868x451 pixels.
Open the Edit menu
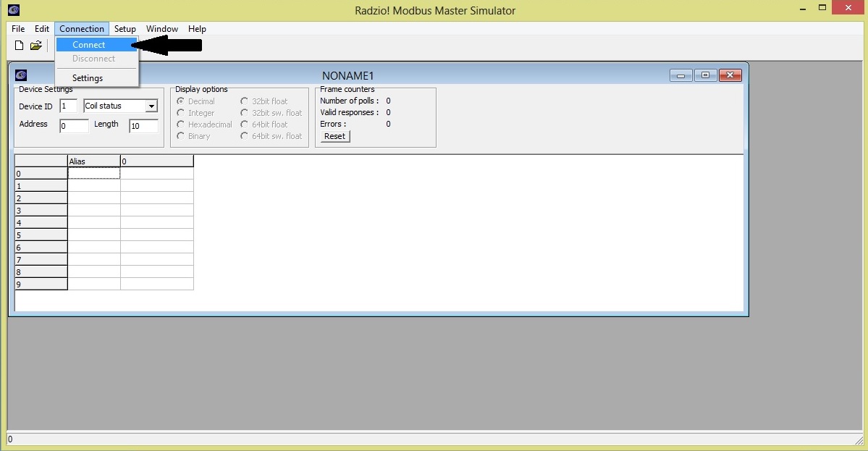41,29
